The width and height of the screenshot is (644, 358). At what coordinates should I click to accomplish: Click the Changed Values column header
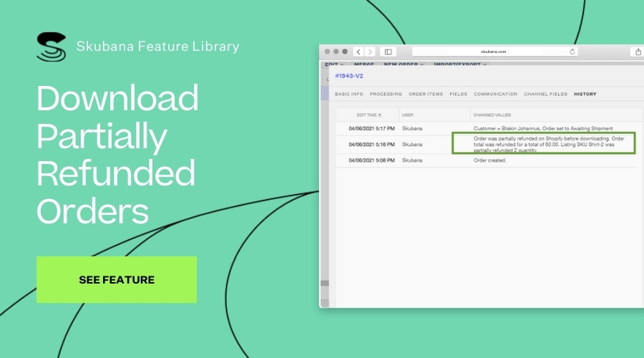coord(492,115)
